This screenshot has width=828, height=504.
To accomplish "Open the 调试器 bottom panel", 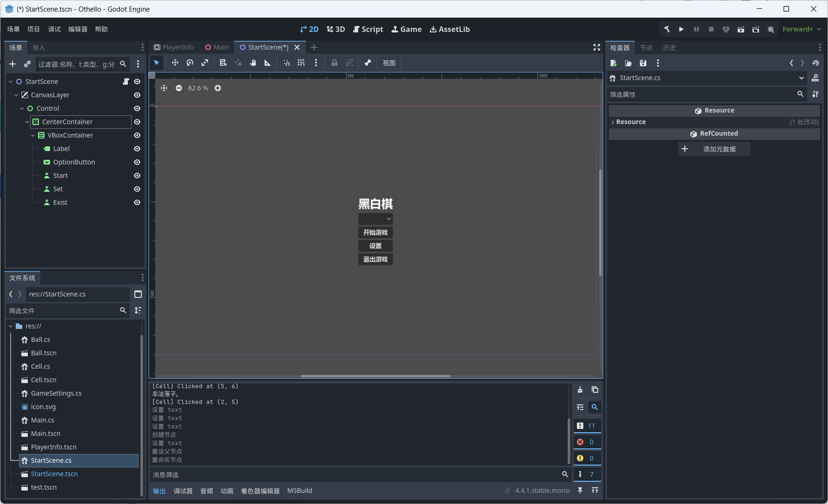I will 183,491.
